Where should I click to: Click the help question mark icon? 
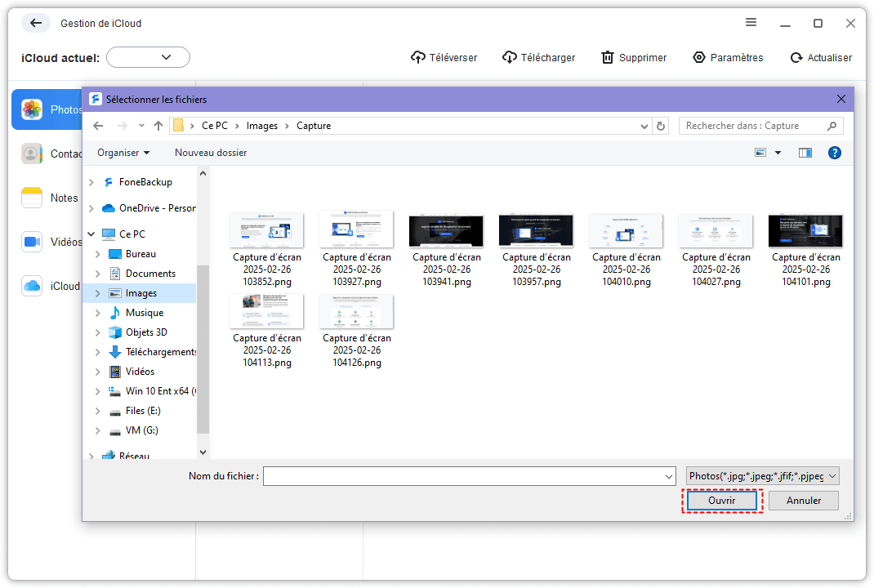[834, 153]
